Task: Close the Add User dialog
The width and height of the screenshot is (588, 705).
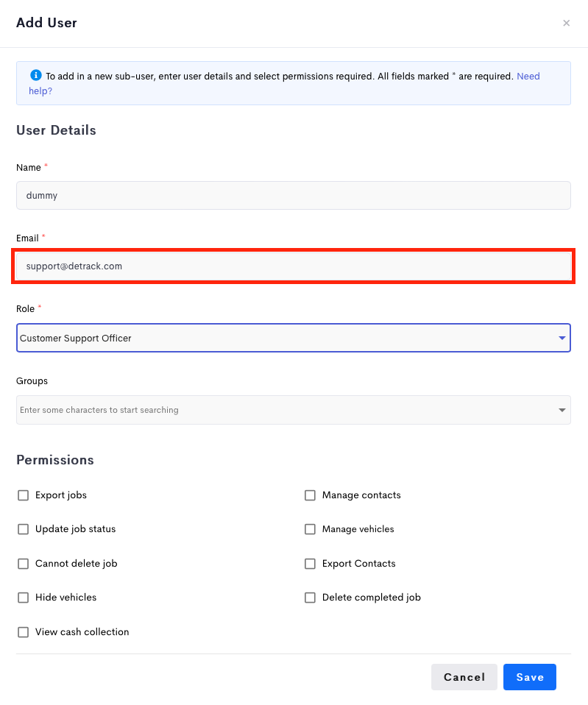Action: [x=566, y=23]
